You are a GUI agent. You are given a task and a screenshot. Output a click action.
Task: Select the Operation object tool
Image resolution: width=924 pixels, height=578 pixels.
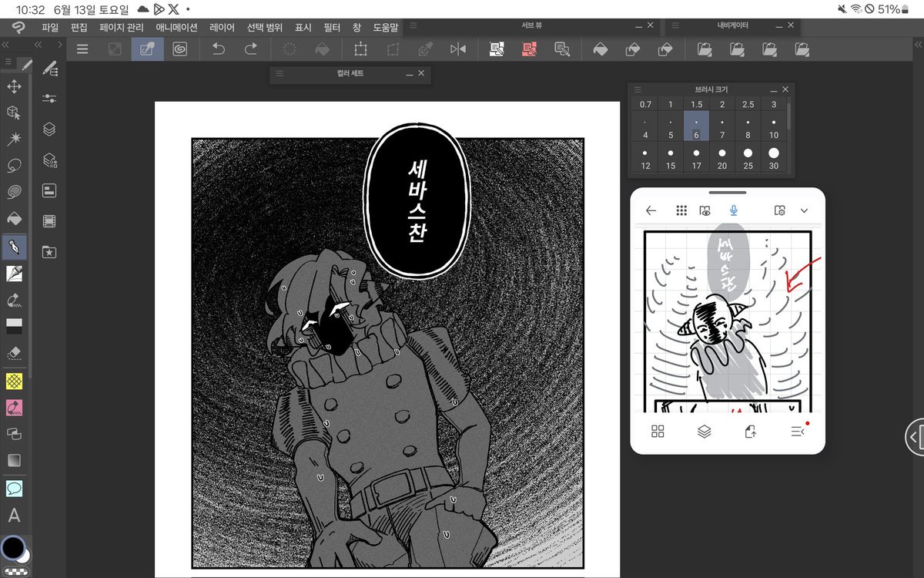(x=14, y=113)
